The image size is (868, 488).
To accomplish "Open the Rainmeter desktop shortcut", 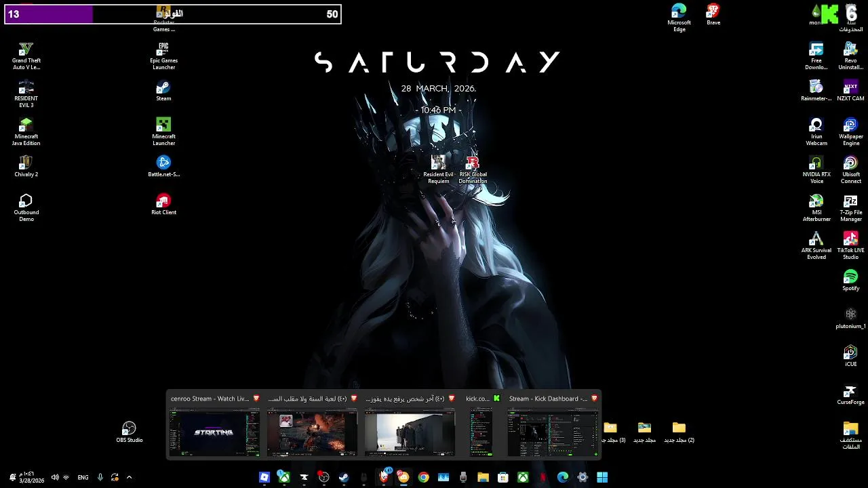I will (x=816, y=91).
